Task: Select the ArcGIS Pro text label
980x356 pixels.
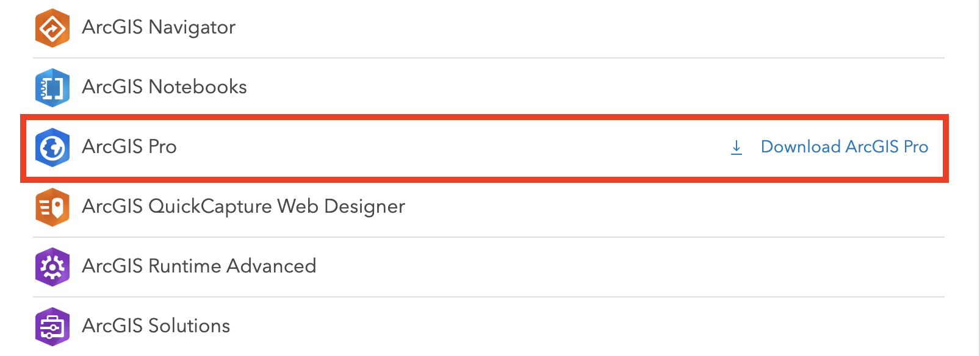Action: (129, 147)
